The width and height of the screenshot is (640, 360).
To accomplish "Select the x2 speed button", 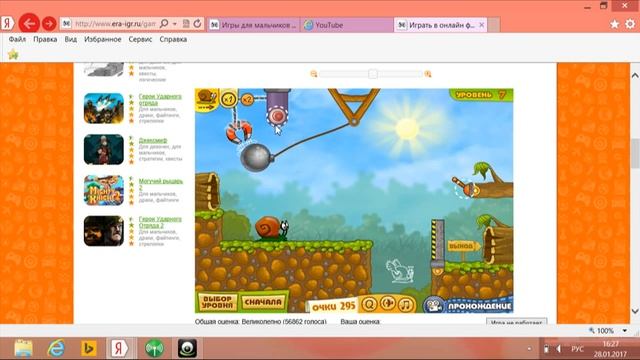I will (x=247, y=99).
